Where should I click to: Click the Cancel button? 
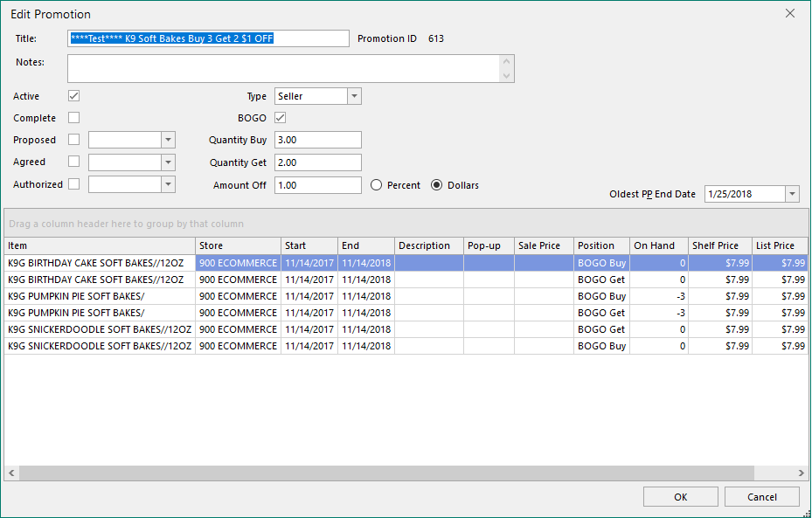[x=762, y=497]
